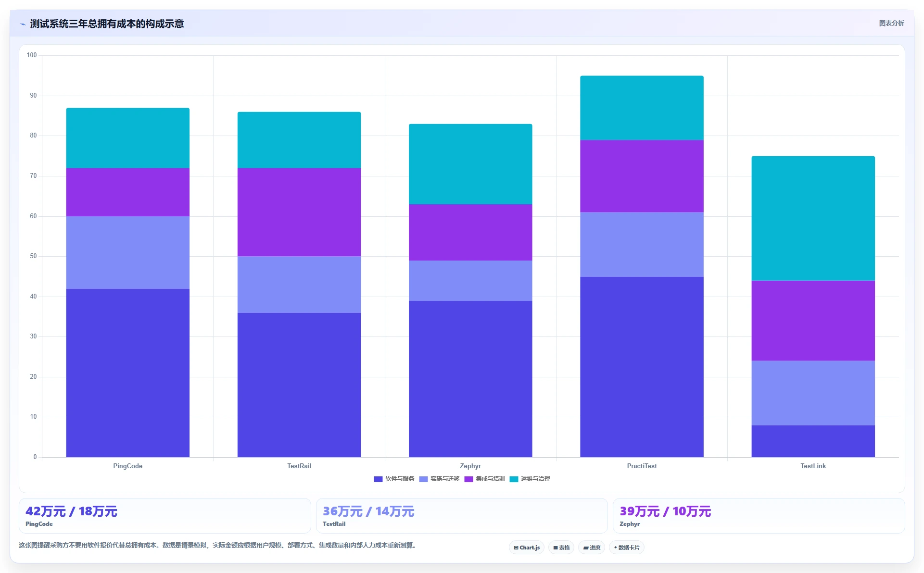Click the TestLink x-axis label
The height and width of the screenshot is (573, 924).
[813, 466]
